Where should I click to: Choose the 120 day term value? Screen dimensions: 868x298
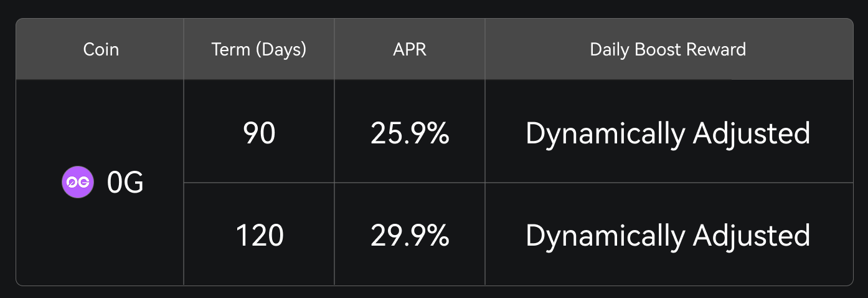point(259,236)
